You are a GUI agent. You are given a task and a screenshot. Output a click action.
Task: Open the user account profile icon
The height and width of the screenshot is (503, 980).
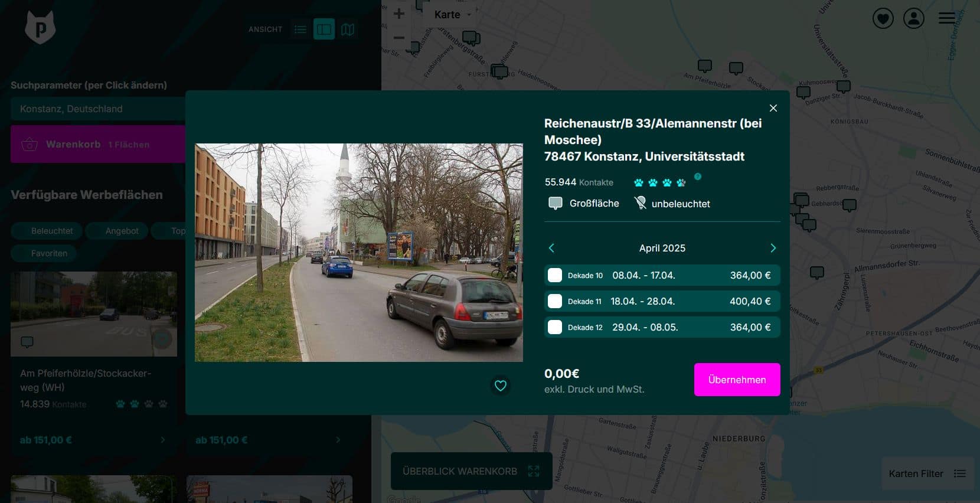913,19
